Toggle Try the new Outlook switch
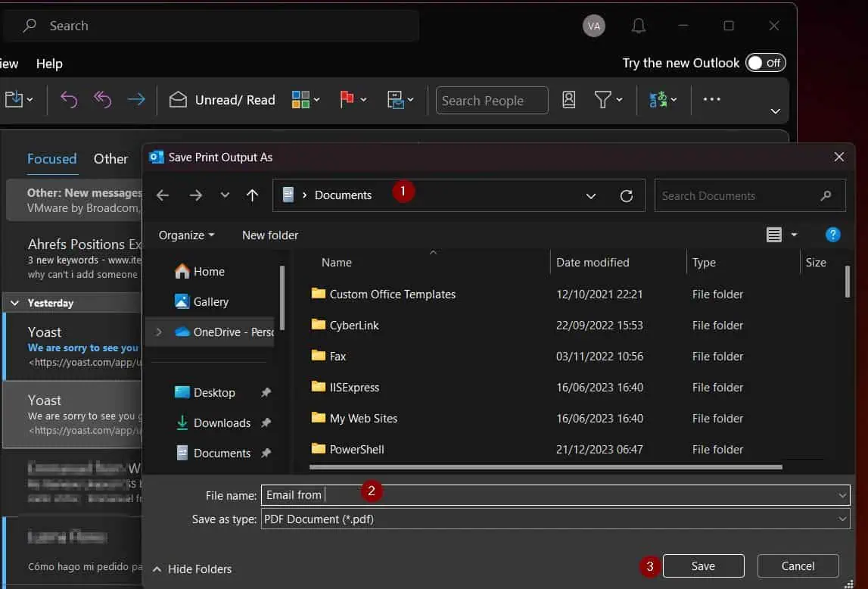The width and height of the screenshot is (868, 589). [766, 63]
